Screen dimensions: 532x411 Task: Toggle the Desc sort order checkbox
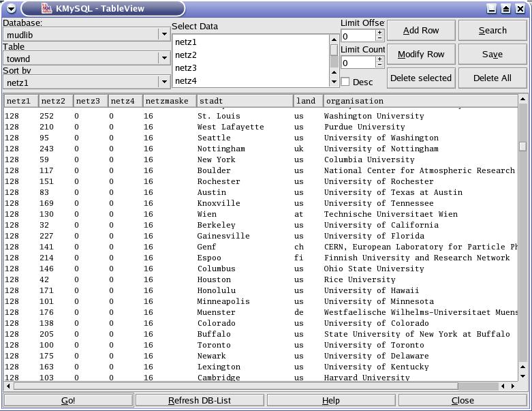pyautogui.click(x=345, y=82)
